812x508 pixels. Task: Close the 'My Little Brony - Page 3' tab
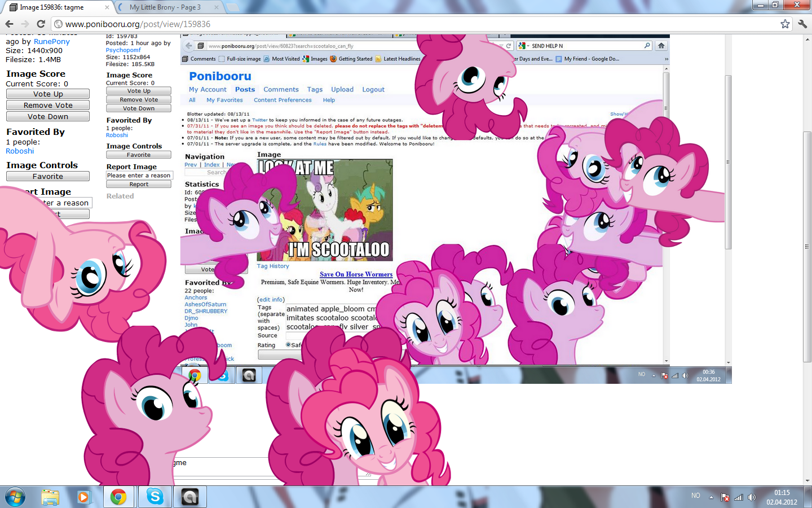pyautogui.click(x=217, y=7)
